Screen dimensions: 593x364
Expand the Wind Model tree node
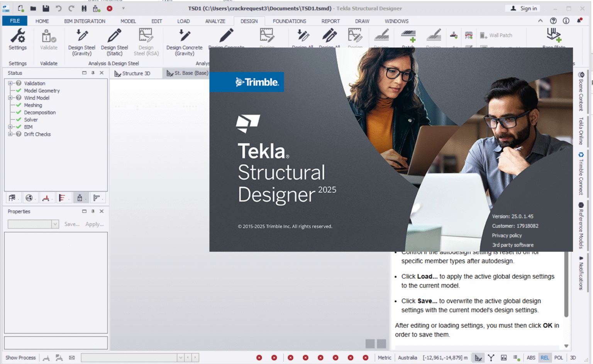tap(10, 98)
